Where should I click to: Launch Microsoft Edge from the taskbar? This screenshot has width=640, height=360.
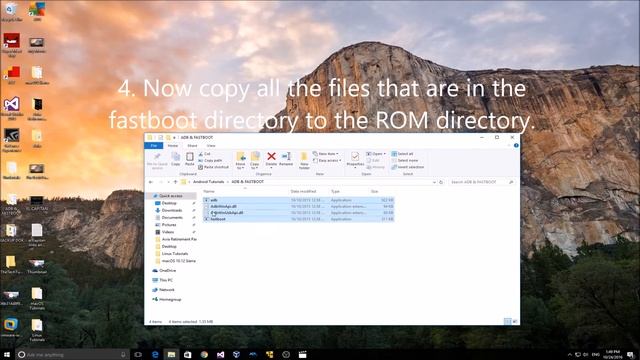[x=155, y=355]
